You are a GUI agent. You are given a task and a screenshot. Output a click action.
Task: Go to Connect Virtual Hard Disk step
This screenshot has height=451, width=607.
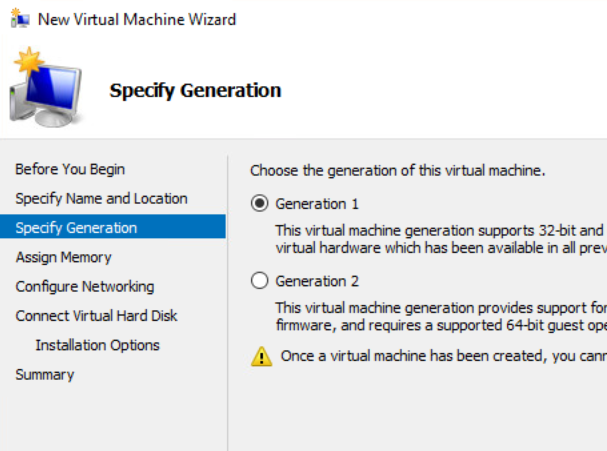pos(96,316)
